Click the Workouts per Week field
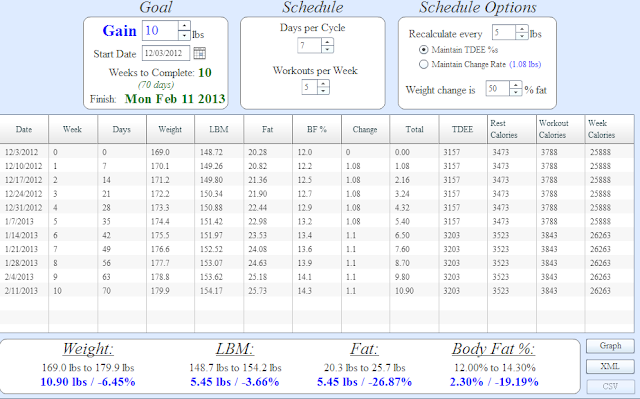This screenshot has height=399, width=640. [x=310, y=87]
